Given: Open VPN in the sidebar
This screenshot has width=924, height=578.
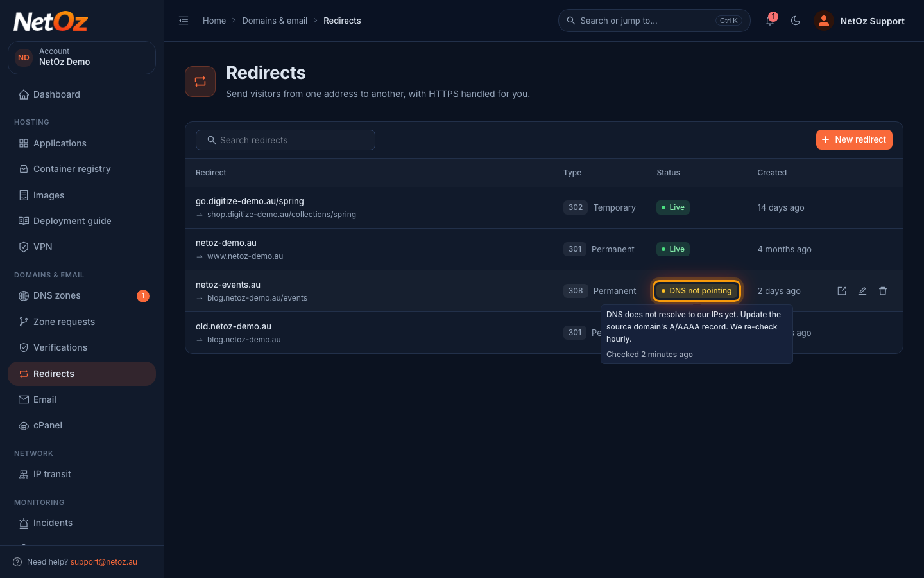Looking at the screenshot, I should pyautogui.click(x=81, y=247).
